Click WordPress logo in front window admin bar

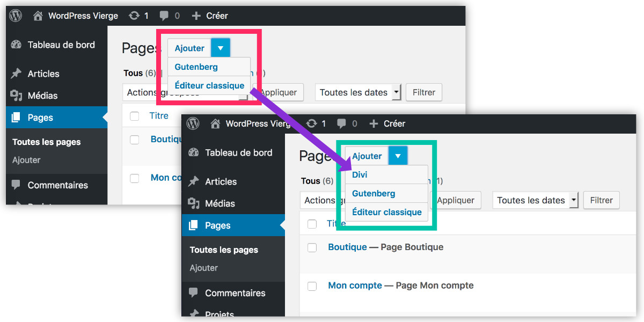pyautogui.click(x=193, y=124)
